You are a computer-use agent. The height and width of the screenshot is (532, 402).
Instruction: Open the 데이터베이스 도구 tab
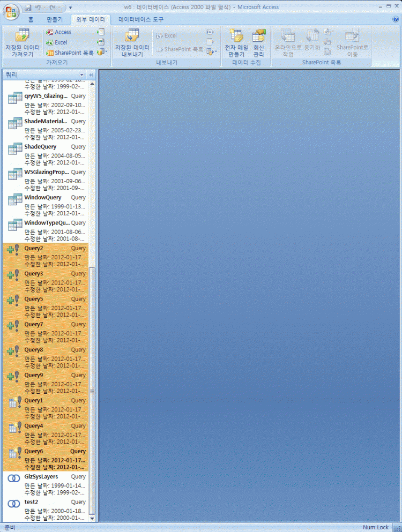[x=141, y=19]
